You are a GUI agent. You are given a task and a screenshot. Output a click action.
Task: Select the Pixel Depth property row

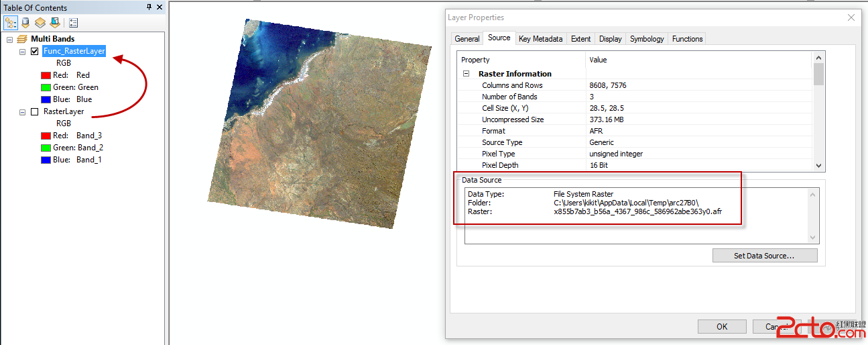635,165
